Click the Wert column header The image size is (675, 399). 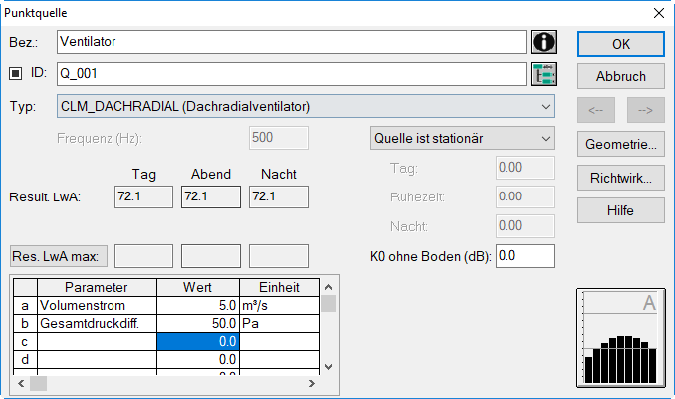pos(198,288)
